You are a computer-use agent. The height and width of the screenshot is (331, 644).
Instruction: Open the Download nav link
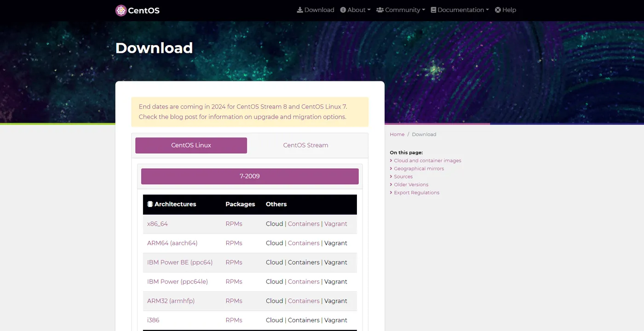pos(316,10)
